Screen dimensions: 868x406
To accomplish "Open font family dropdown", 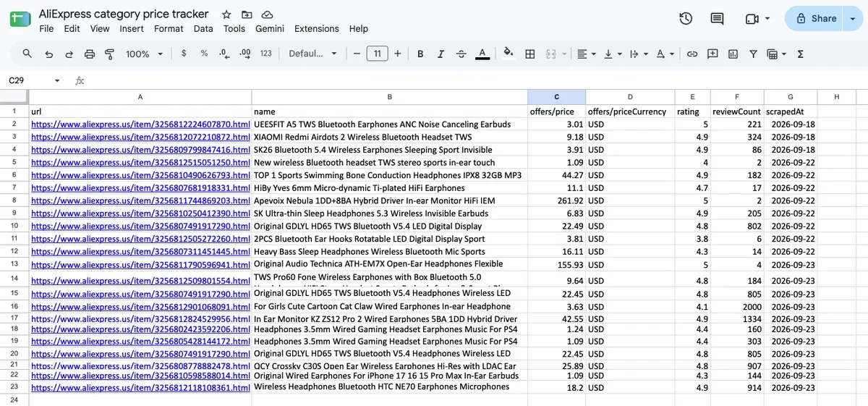I will pyautogui.click(x=312, y=54).
